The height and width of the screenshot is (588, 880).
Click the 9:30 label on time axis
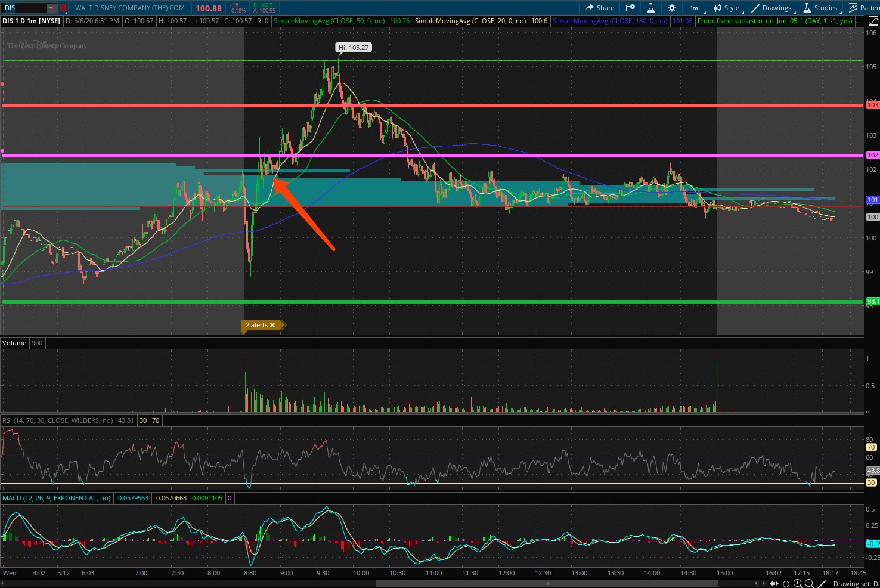click(x=323, y=573)
